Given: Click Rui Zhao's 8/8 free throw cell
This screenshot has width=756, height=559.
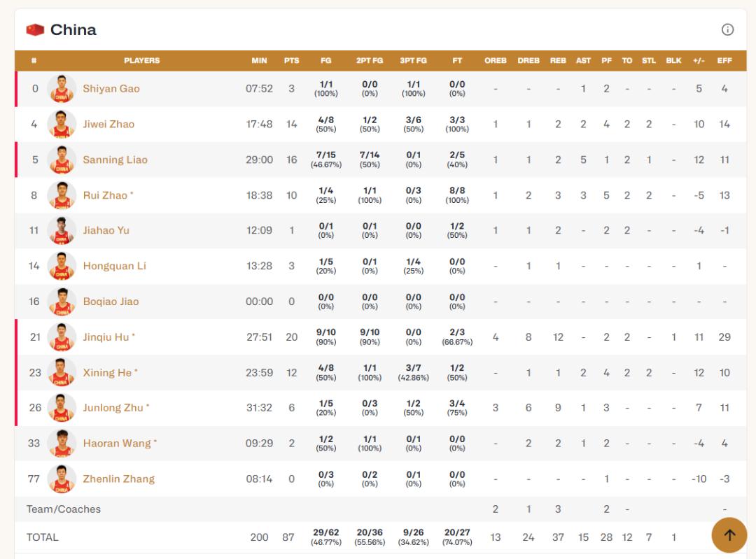Looking at the screenshot, I should (457, 195).
